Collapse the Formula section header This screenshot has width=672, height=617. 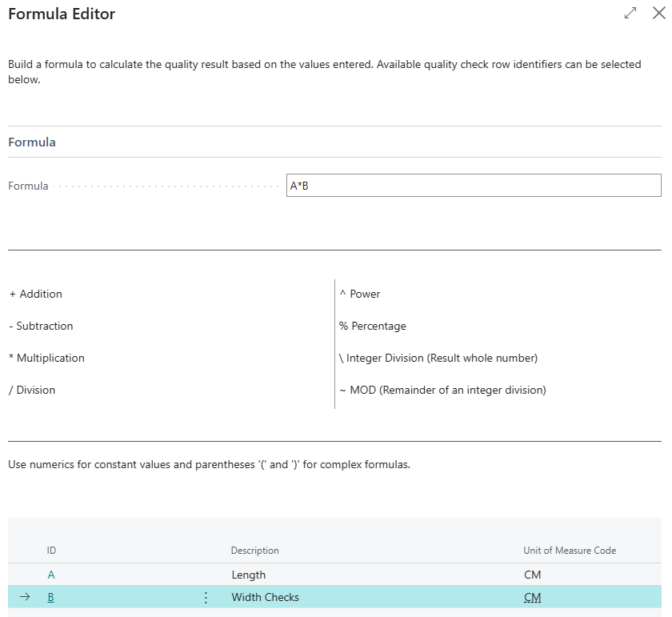pyautogui.click(x=32, y=142)
